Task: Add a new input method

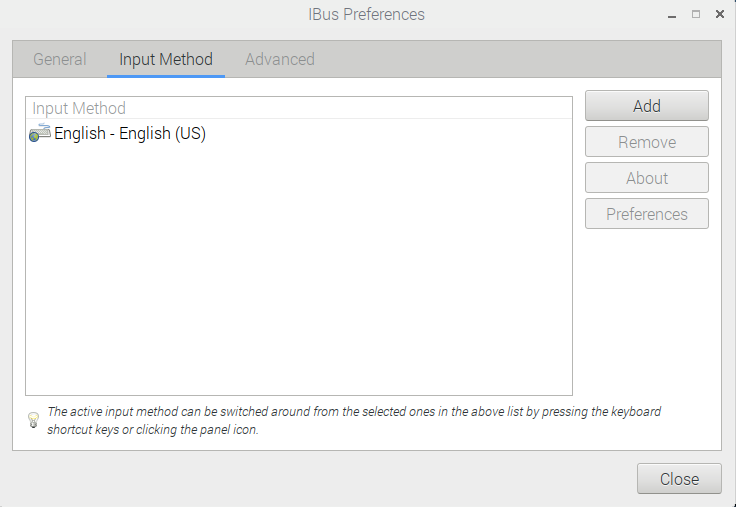Action: [x=646, y=106]
